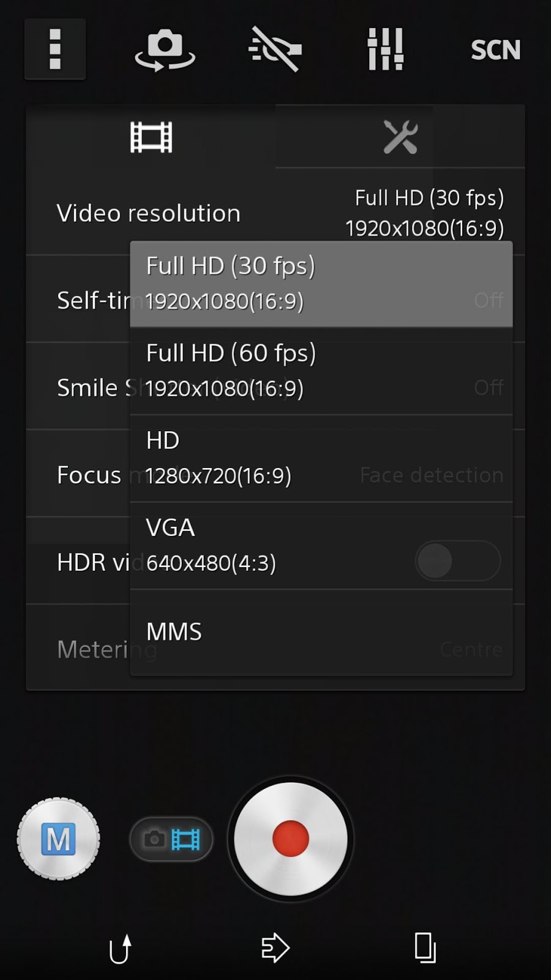Open the camera overflow menu
The height and width of the screenshot is (980, 551).
coord(55,49)
